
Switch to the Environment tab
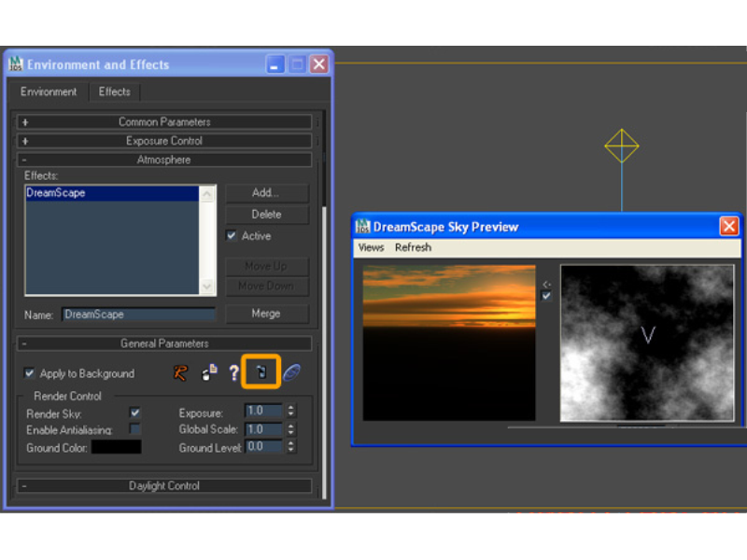click(49, 91)
